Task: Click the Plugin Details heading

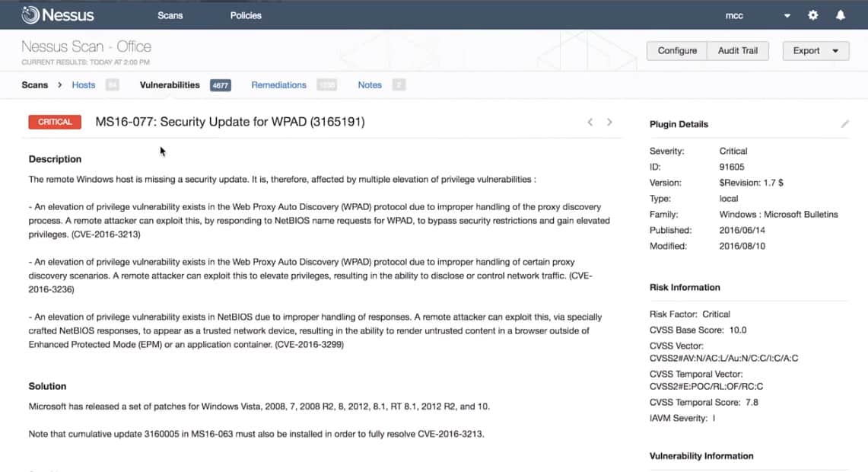Action: coord(679,124)
